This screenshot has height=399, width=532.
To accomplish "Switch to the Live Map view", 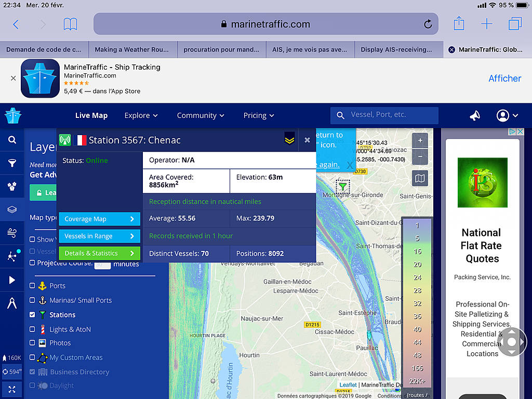I will click(x=91, y=116).
